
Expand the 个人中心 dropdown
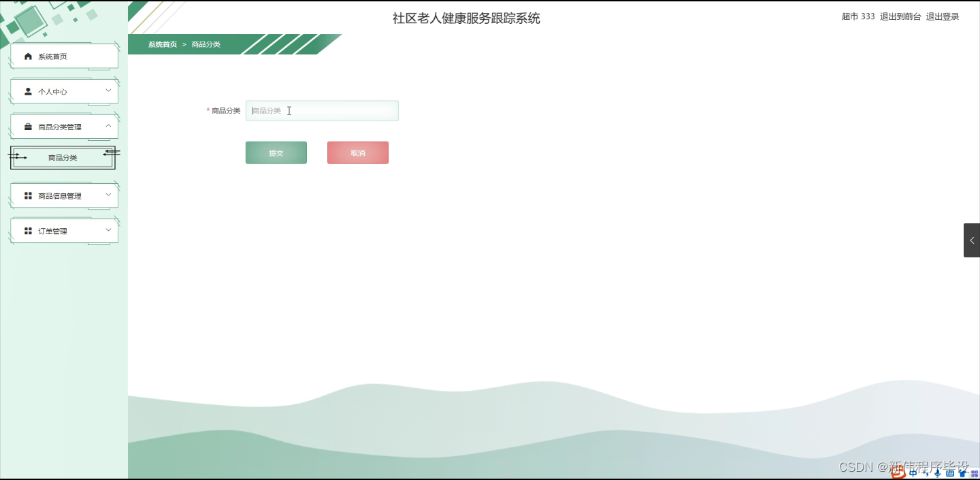108,90
